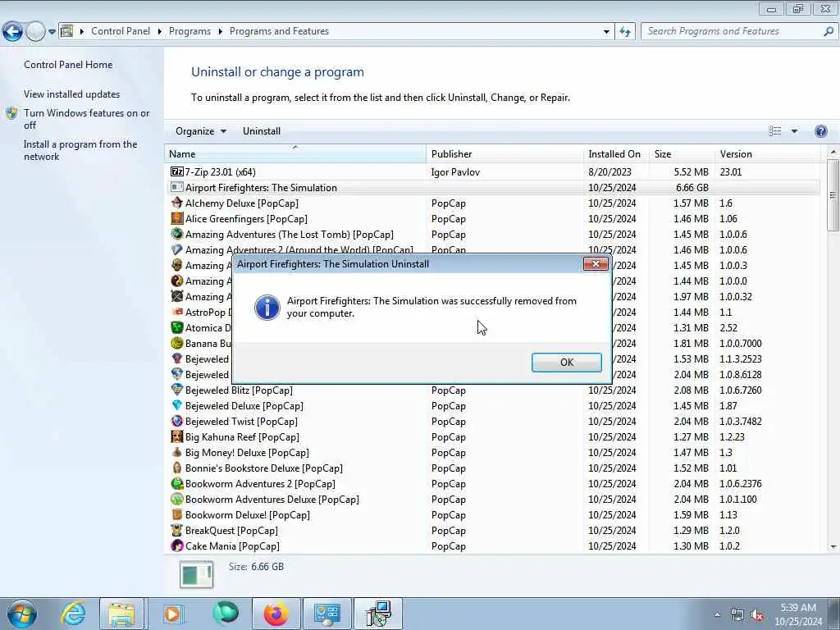This screenshot has width=840, height=630.
Task: Click Big Kahuna Reef [PopCap] icon
Action: tap(177, 436)
